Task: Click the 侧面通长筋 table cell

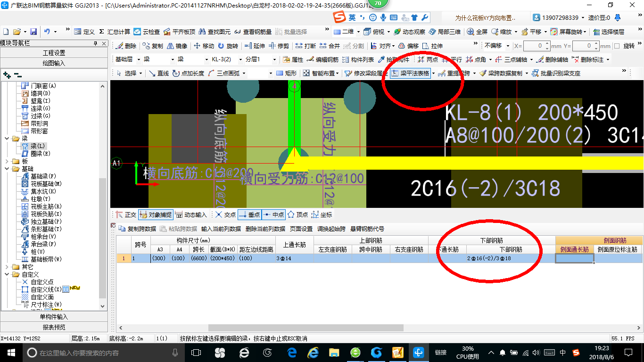Action: 574,258
